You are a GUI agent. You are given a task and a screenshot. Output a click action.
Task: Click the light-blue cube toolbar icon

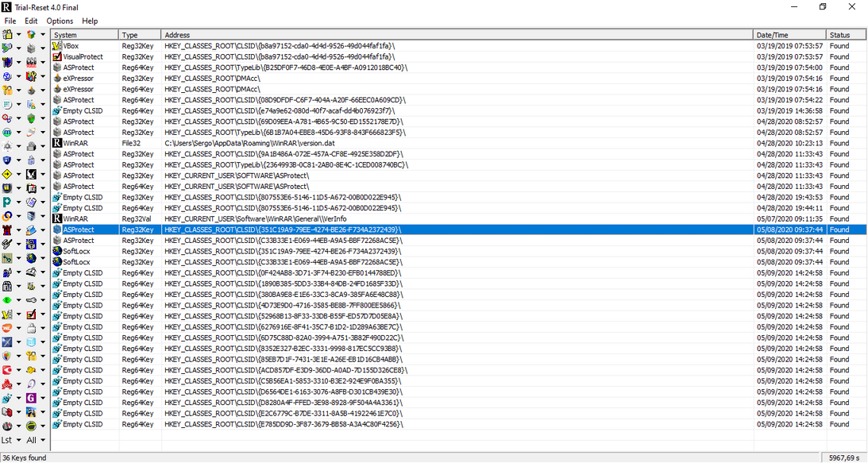tap(31, 342)
